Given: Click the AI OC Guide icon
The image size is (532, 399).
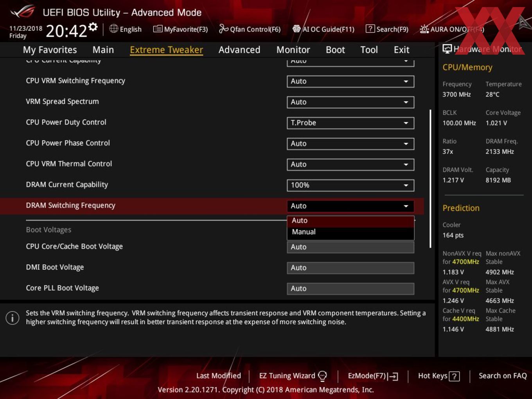Looking at the screenshot, I should pyautogui.click(x=297, y=29).
